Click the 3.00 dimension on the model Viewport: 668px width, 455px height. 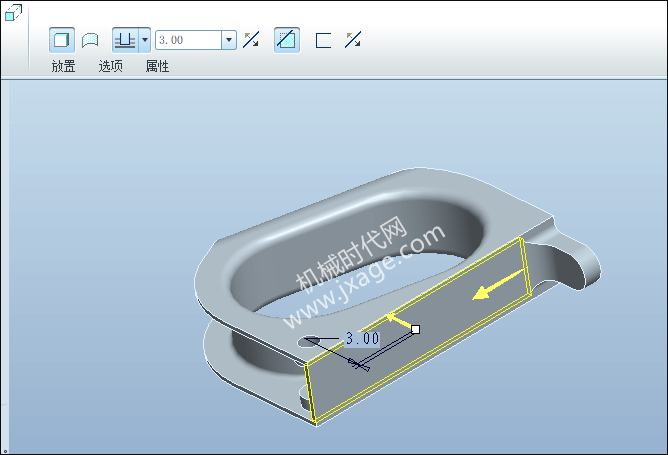pos(362,338)
